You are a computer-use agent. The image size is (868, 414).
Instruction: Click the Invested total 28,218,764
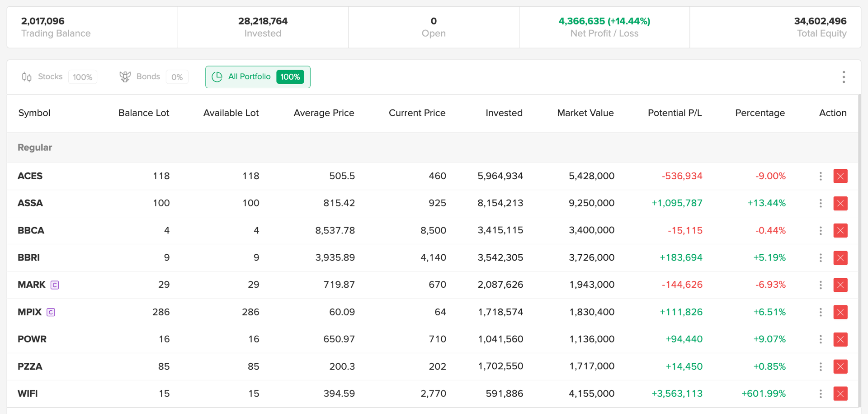(263, 21)
